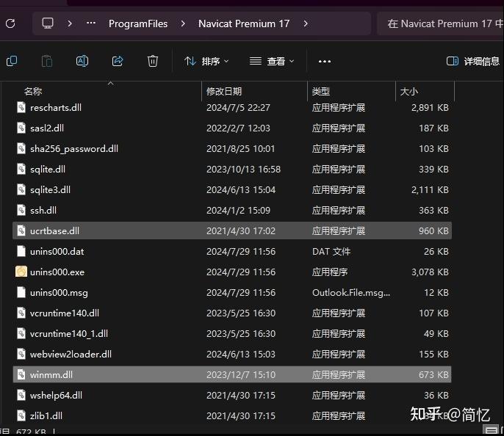Open the 排序 sort dropdown
The width and height of the screenshot is (504, 436).
(x=206, y=61)
